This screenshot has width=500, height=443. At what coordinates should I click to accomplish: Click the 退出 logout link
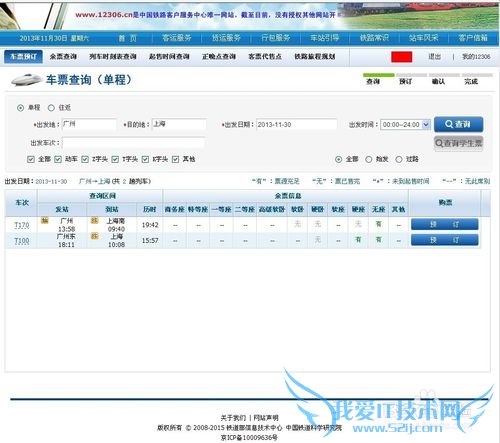(434, 57)
